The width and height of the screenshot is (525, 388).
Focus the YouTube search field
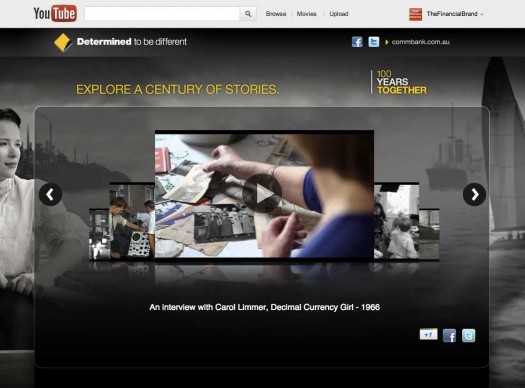[162, 14]
